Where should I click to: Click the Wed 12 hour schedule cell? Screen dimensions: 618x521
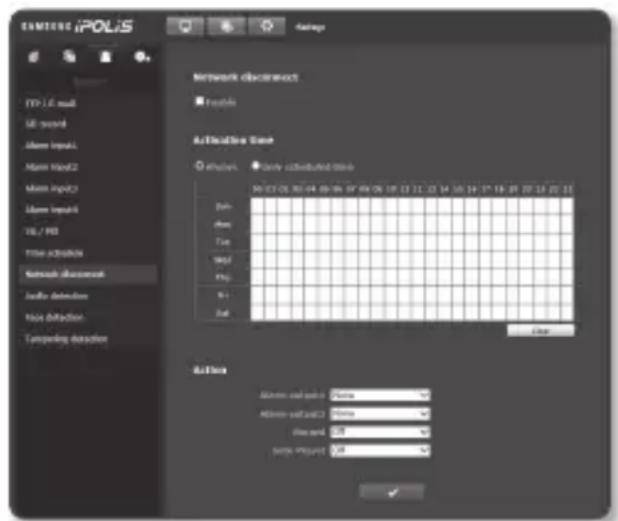(419, 260)
